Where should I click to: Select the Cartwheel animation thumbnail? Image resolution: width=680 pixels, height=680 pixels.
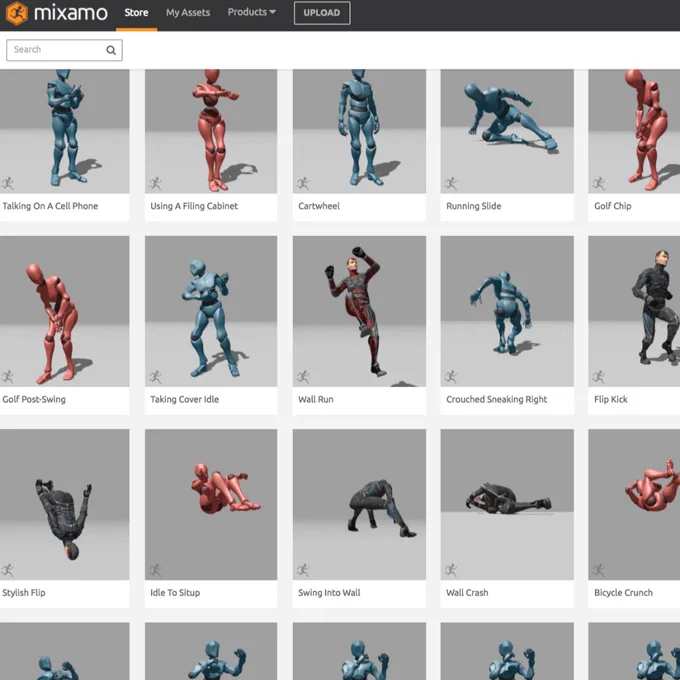click(359, 131)
